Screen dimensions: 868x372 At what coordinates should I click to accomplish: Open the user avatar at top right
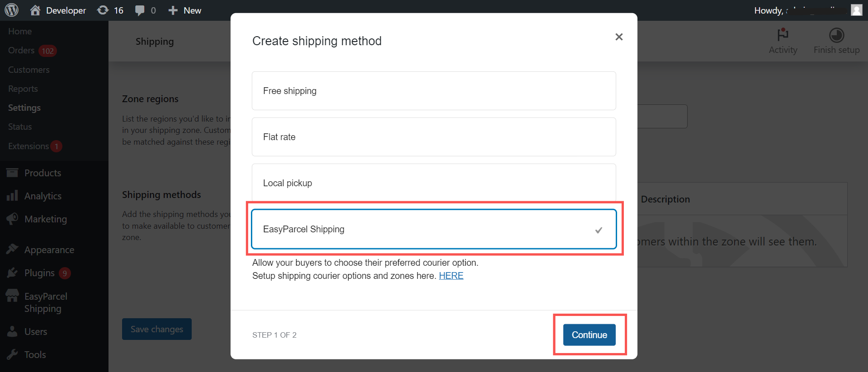click(856, 10)
